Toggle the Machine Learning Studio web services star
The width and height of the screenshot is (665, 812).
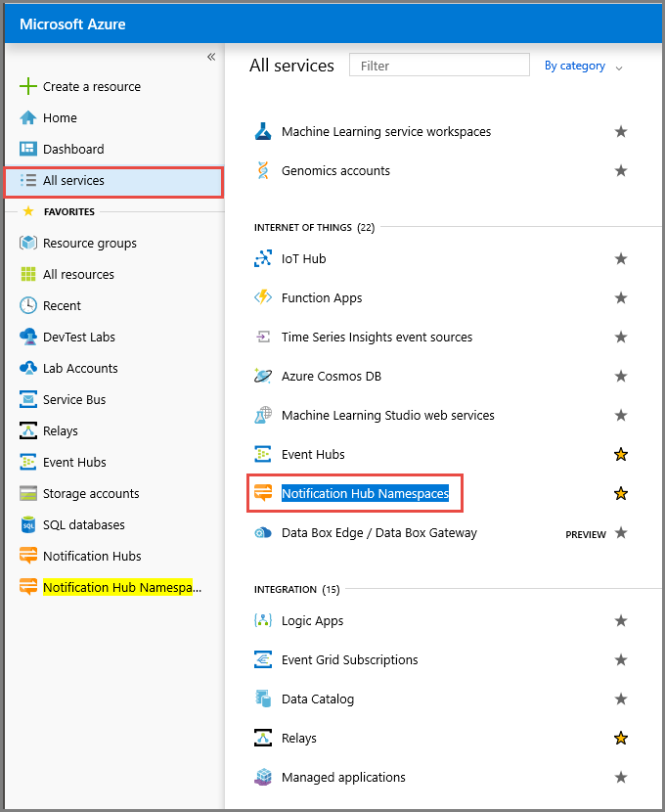620,415
